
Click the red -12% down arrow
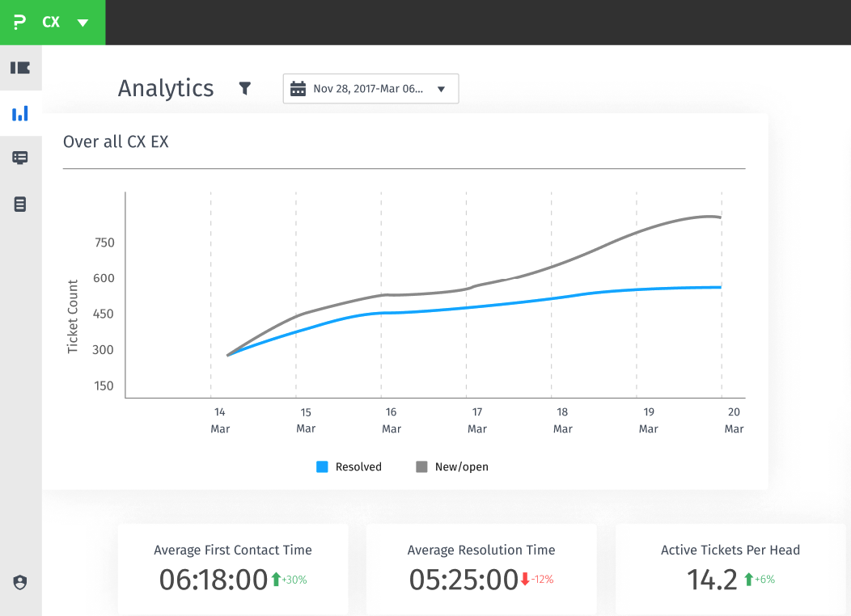(525, 580)
